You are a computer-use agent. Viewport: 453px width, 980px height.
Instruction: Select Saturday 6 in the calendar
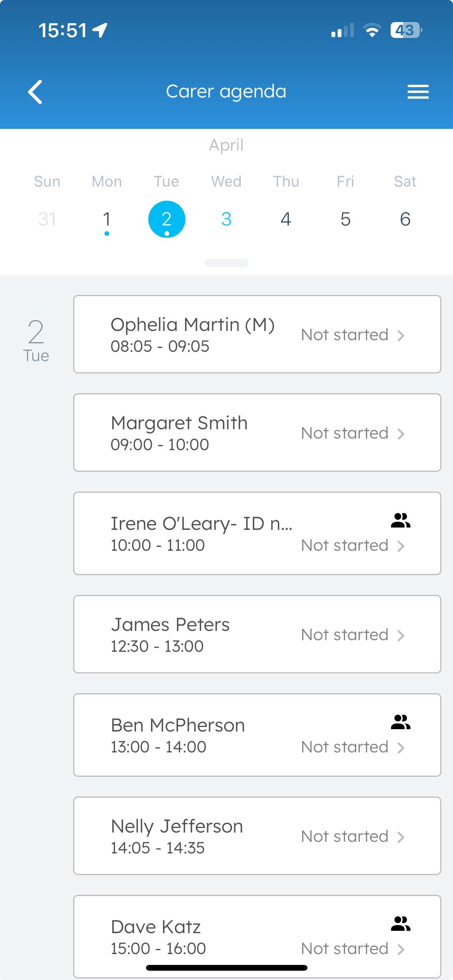point(405,219)
